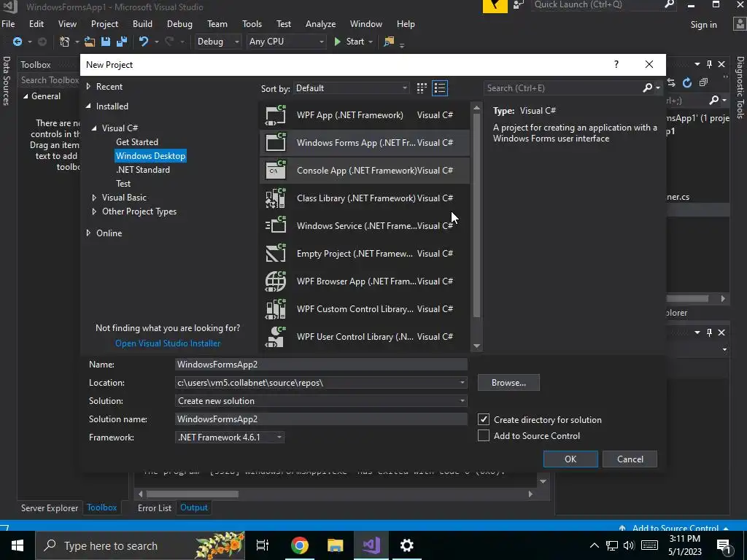This screenshot has height=560, width=747.
Task: Select WPF Browser App template
Action: coord(365,281)
